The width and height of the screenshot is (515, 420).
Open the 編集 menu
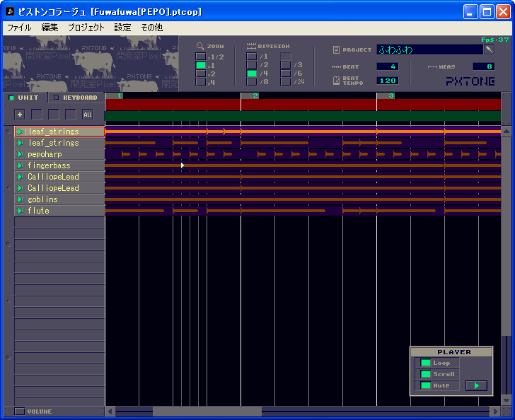[50, 28]
